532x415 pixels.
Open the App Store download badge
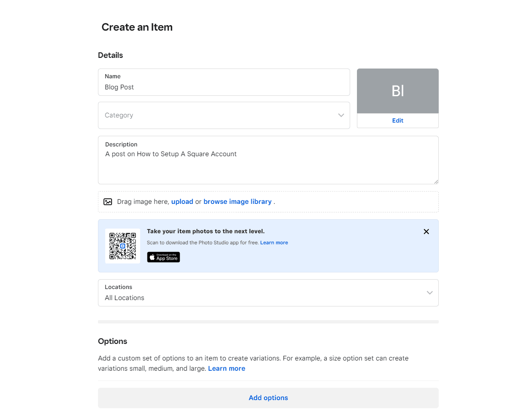(164, 257)
